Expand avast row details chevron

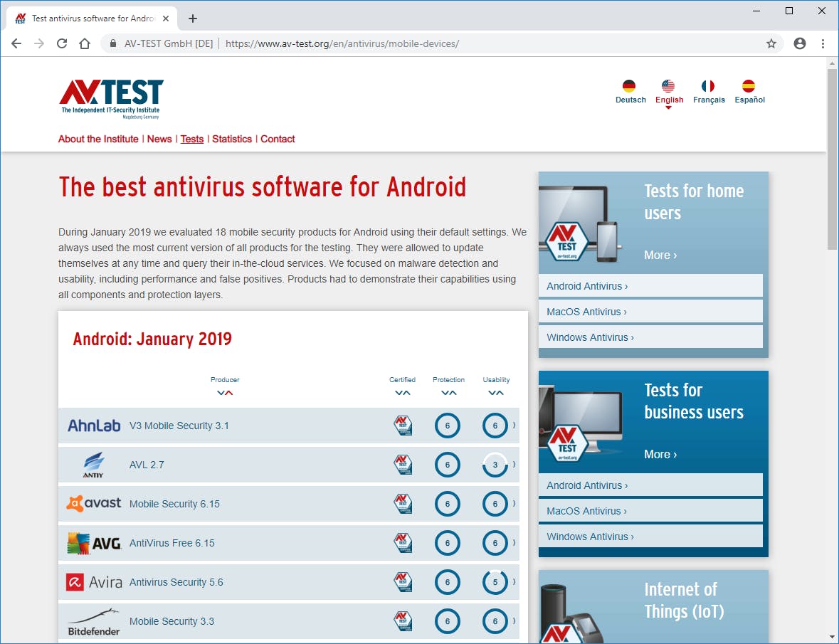point(515,503)
